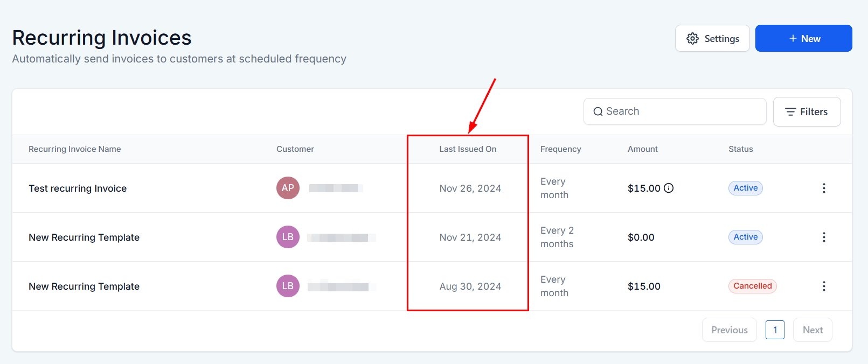Click the Active badge on Test recurring Invoice
Screen dimensions: 868x364
pyautogui.click(x=745, y=188)
